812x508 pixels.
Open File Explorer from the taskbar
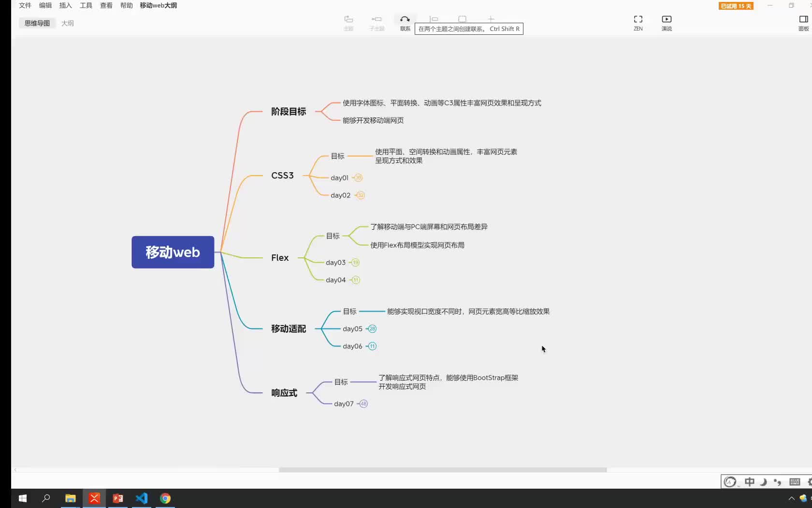tap(71, 498)
